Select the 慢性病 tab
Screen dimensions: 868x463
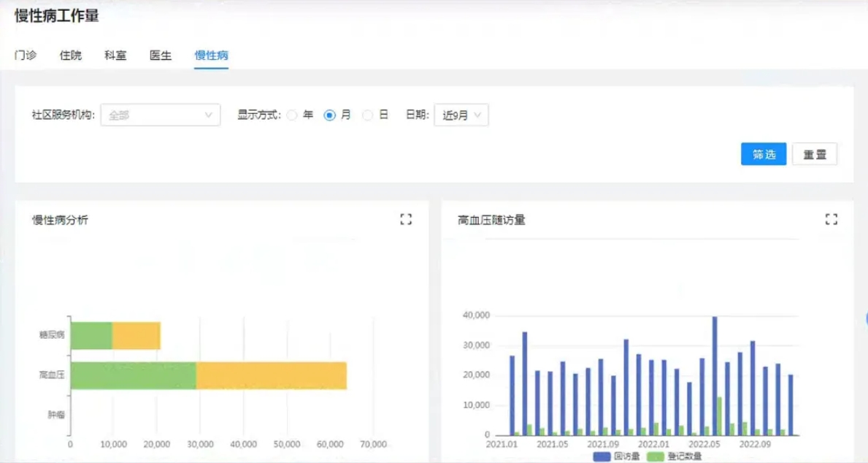click(x=212, y=56)
